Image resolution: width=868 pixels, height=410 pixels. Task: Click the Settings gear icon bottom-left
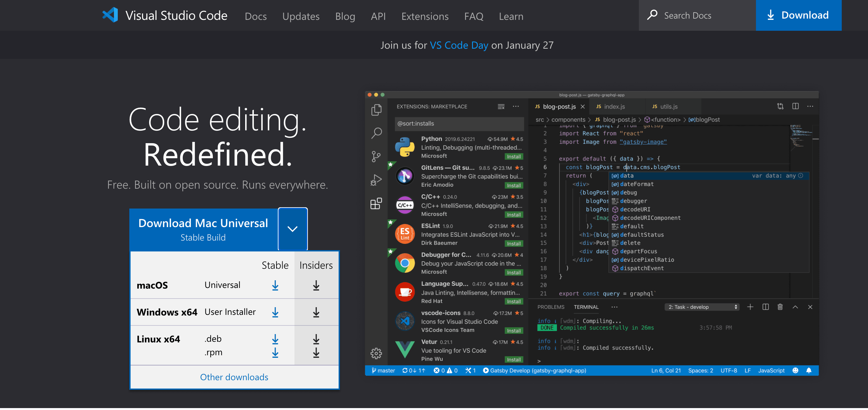[x=376, y=352]
